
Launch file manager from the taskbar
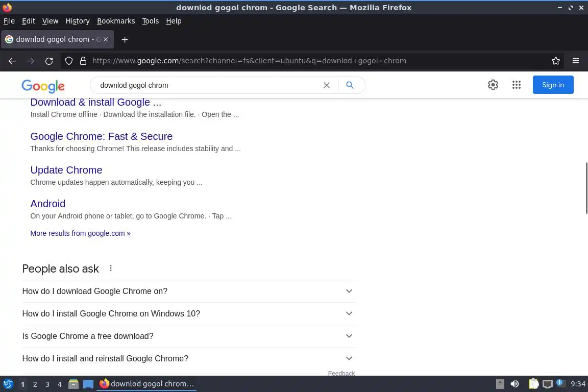click(x=73, y=384)
